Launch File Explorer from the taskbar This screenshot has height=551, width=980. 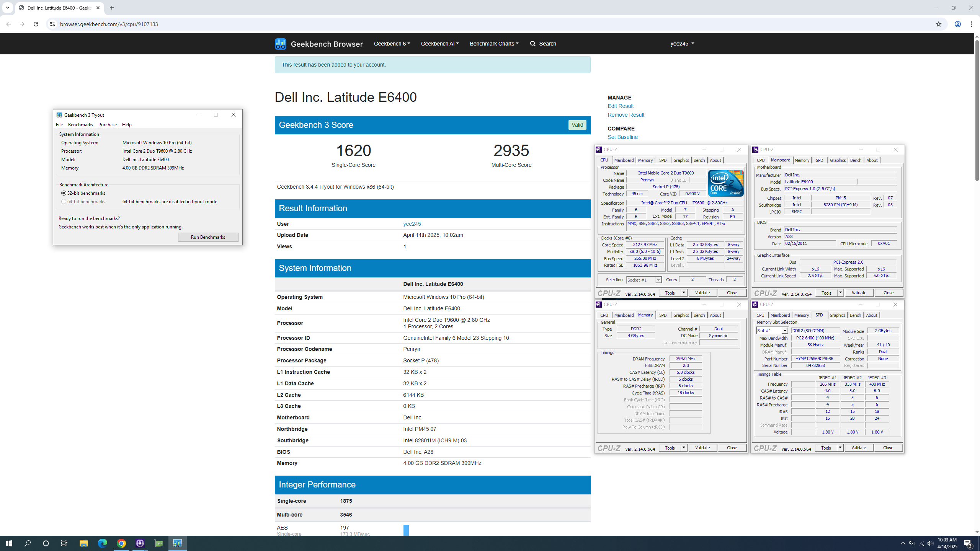(x=83, y=543)
